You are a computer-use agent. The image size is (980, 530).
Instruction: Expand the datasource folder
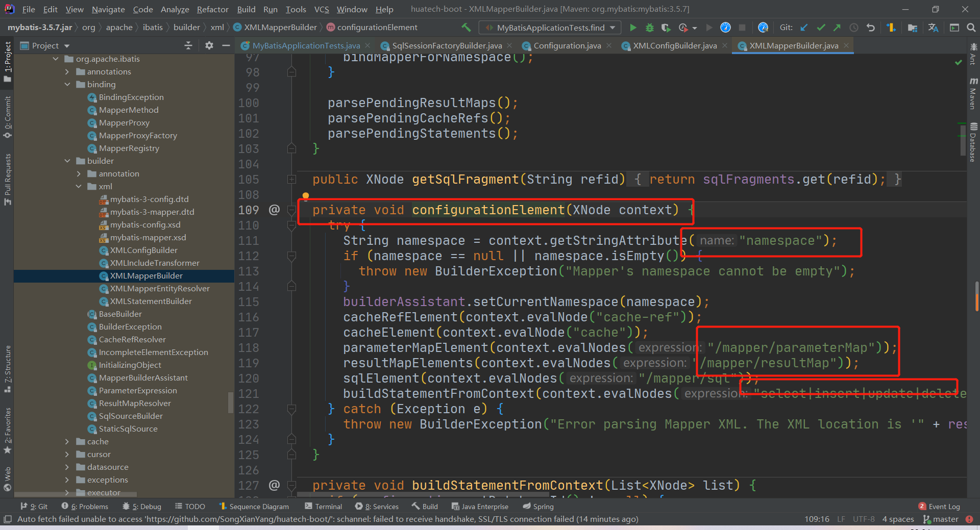[x=67, y=467]
